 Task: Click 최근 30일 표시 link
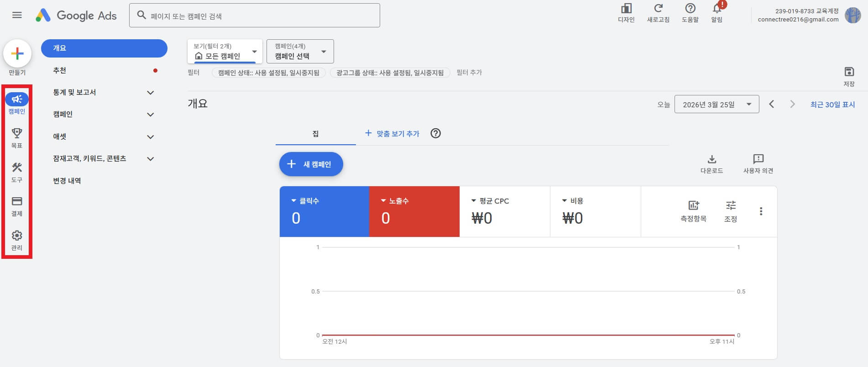[x=832, y=105]
